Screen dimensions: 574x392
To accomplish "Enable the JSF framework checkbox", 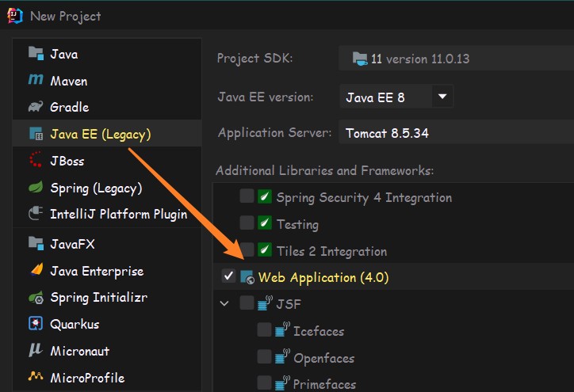I will pos(247,303).
